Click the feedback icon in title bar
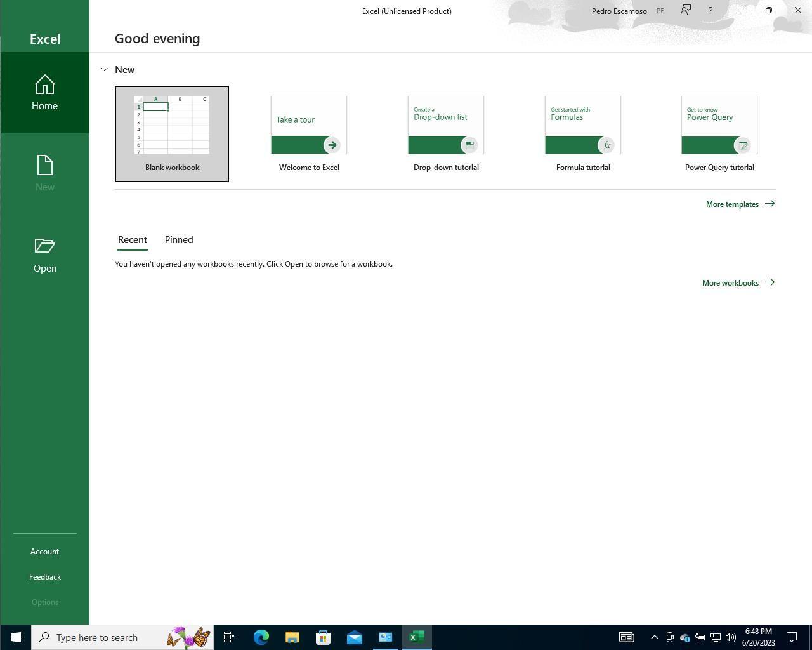This screenshot has height=650, width=812. 686,10
